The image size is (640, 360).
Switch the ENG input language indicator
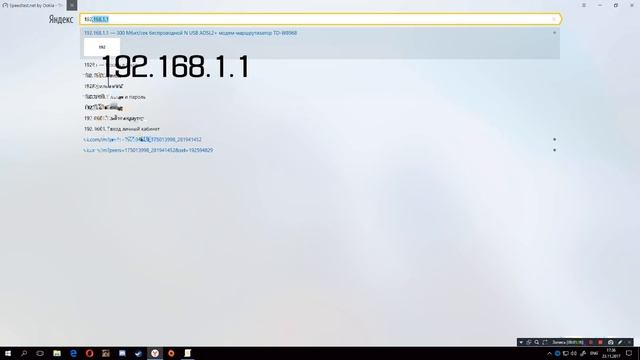coord(594,353)
